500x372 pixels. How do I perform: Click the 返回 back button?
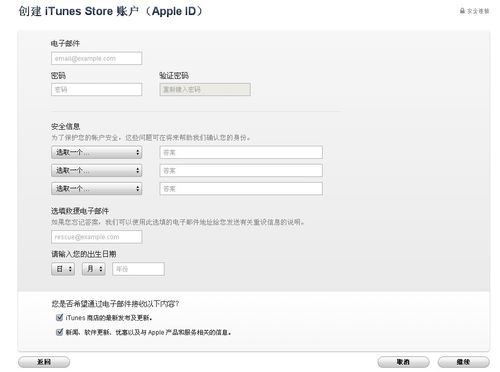coord(44,362)
